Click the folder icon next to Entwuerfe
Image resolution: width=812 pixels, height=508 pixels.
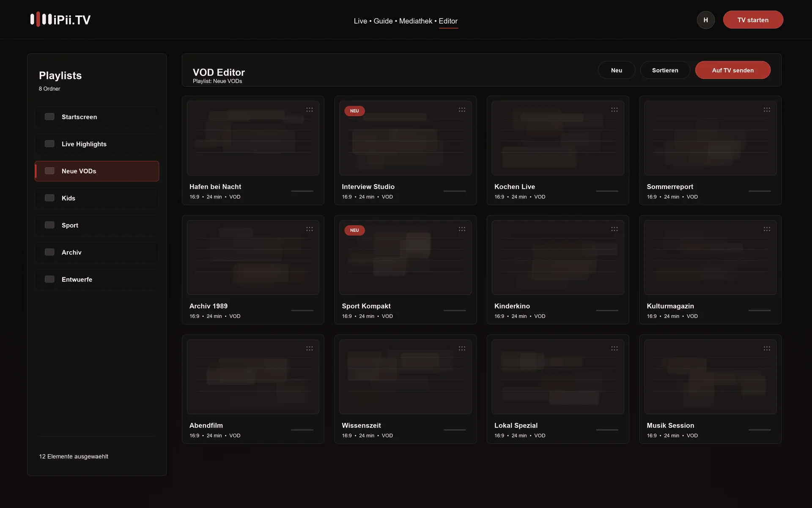[49, 279]
